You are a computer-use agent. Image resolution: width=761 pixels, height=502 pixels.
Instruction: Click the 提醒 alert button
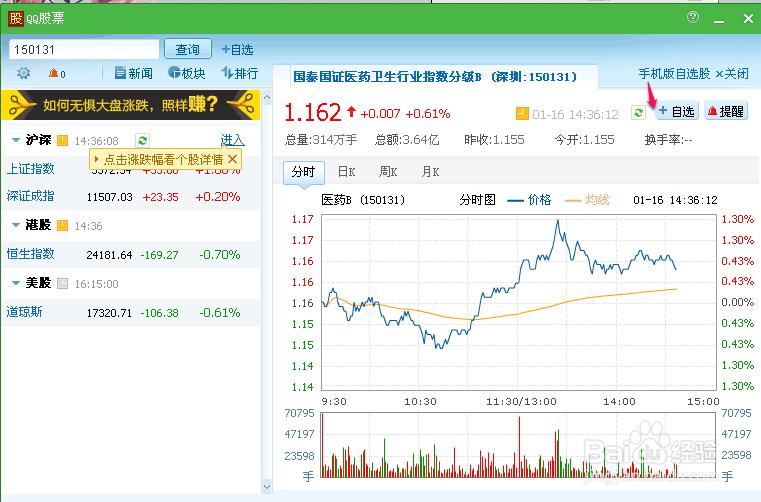(726, 111)
